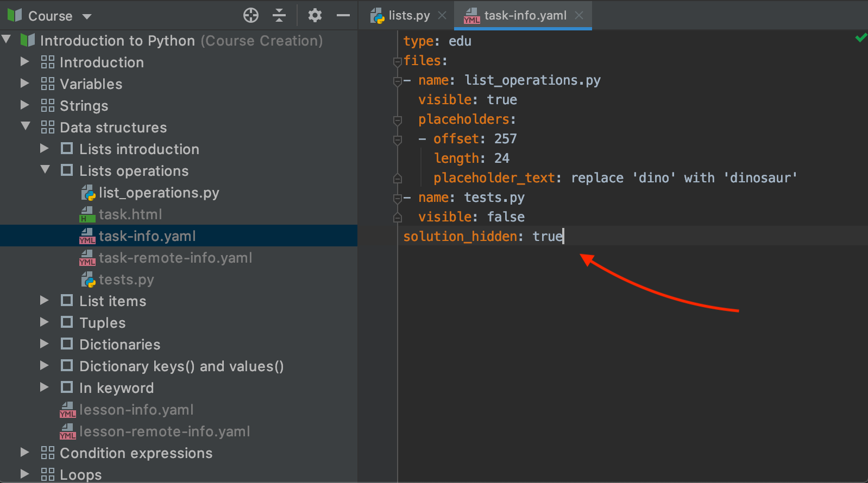Screen dimensions: 868x483
Task: Click 'list_operations.py' value in the editor
Action: coord(532,80)
